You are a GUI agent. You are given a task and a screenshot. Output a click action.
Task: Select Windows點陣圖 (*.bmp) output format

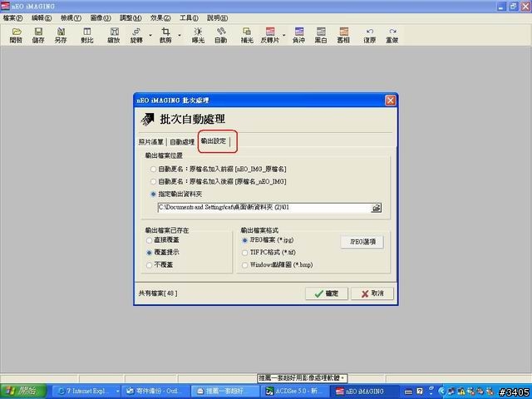(277, 264)
